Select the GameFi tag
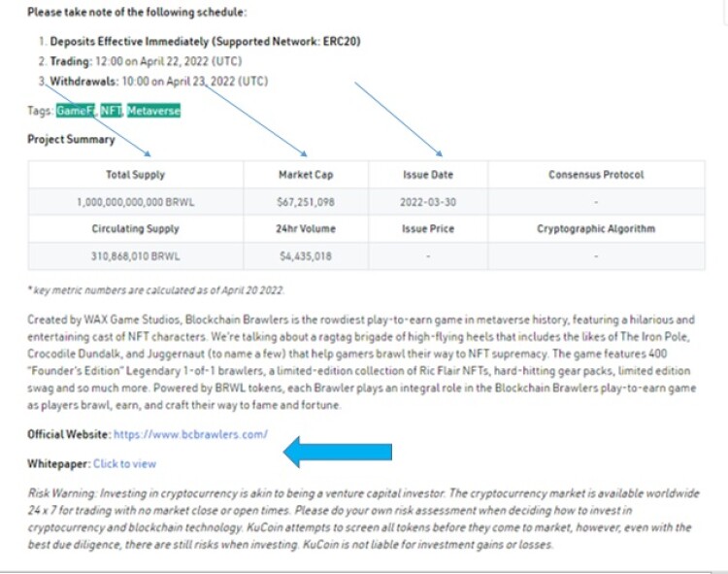Viewport: 728px width, 574px height. point(75,111)
